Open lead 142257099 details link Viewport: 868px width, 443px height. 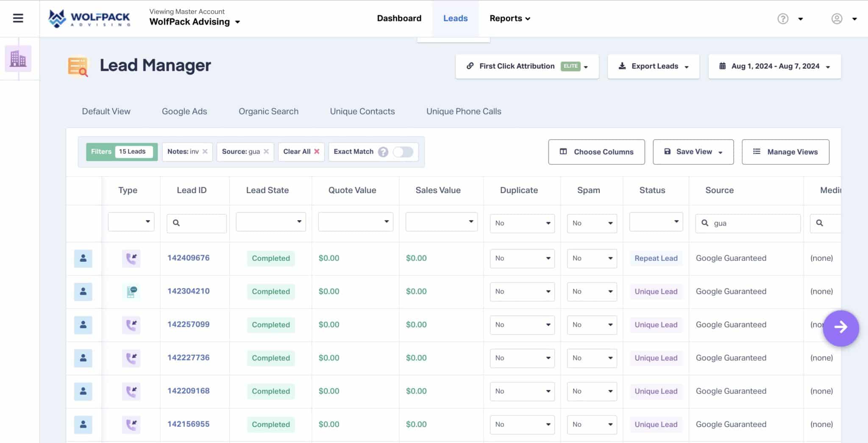(188, 324)
